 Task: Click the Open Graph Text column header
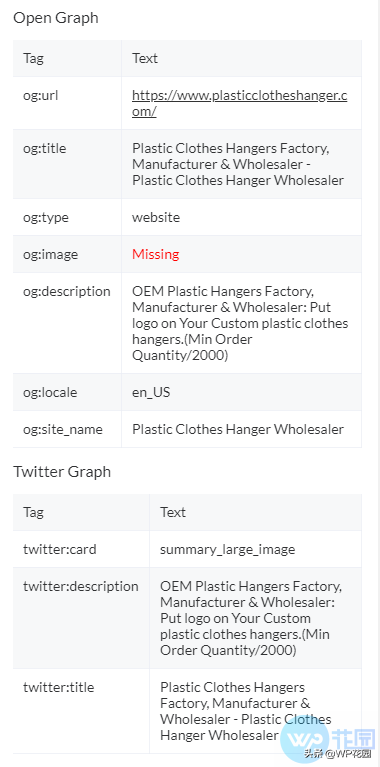(145, 58)
